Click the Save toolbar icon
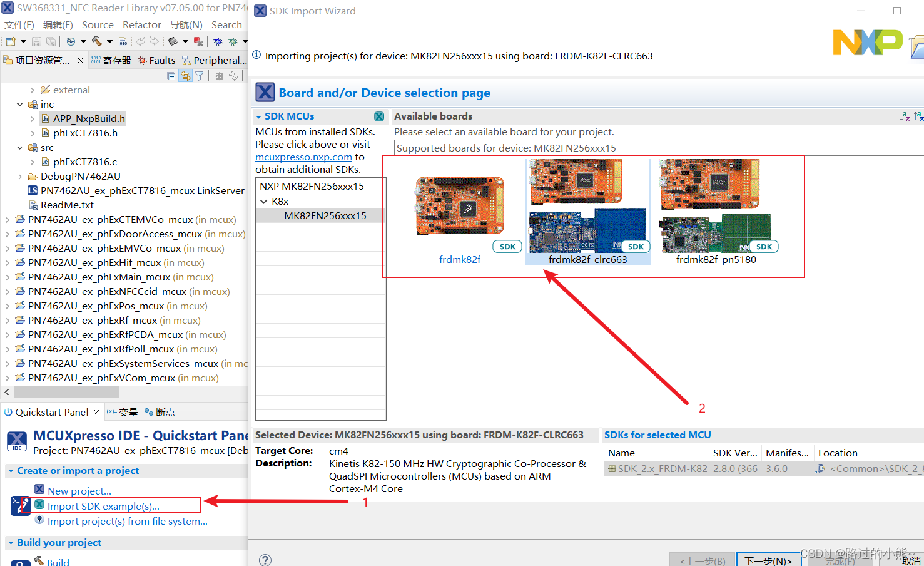The width and height of the screenshot is (924, 566). point(36,41)
